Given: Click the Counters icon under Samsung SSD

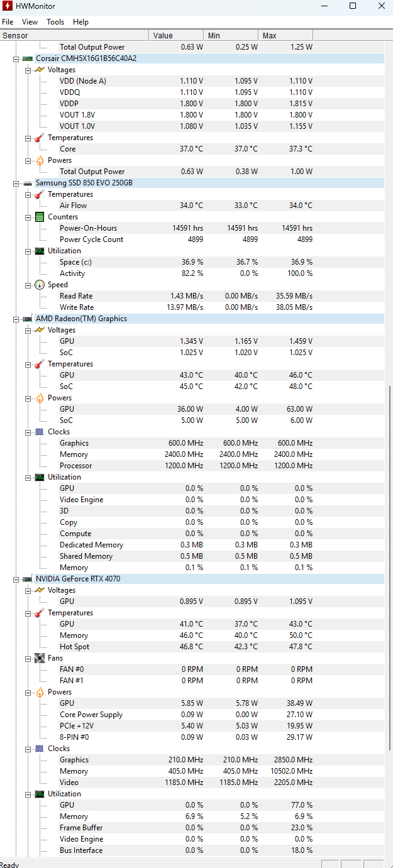Looking at the screenshot, I should pyautogui.click(x=39, y=217).
